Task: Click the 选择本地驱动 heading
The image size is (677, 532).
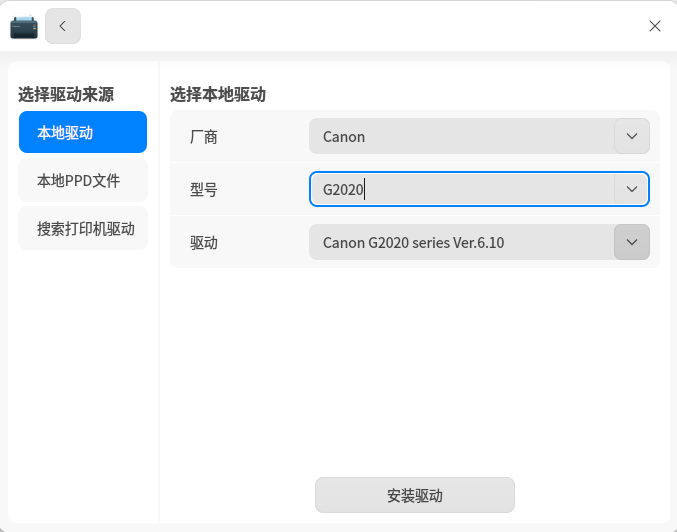Action: point(218,95)
